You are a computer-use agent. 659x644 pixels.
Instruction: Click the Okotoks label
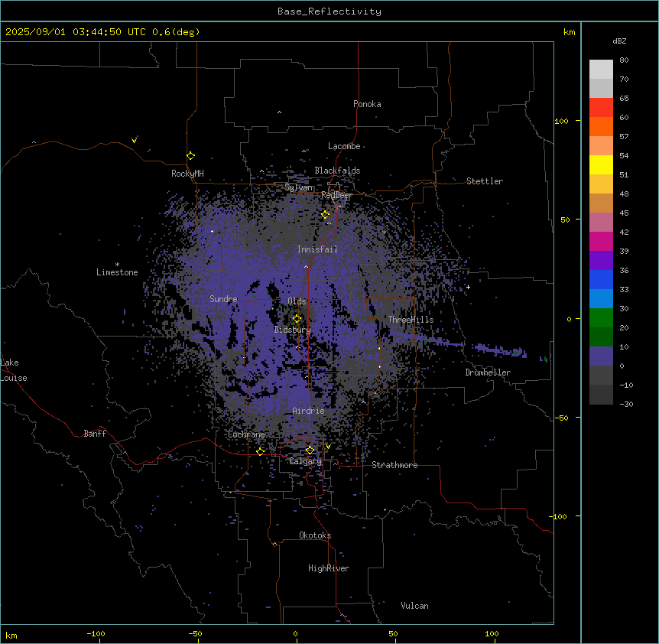coord(315,535)
